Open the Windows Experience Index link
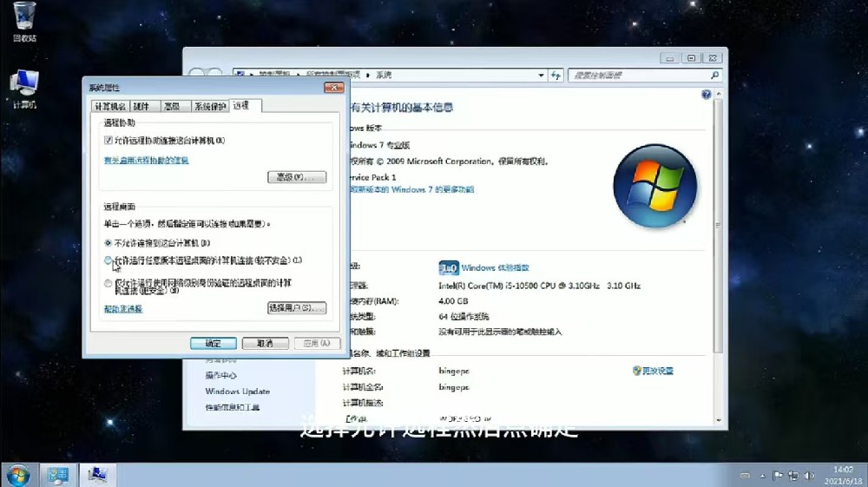The image size is (868, 487). pos(496,268)
